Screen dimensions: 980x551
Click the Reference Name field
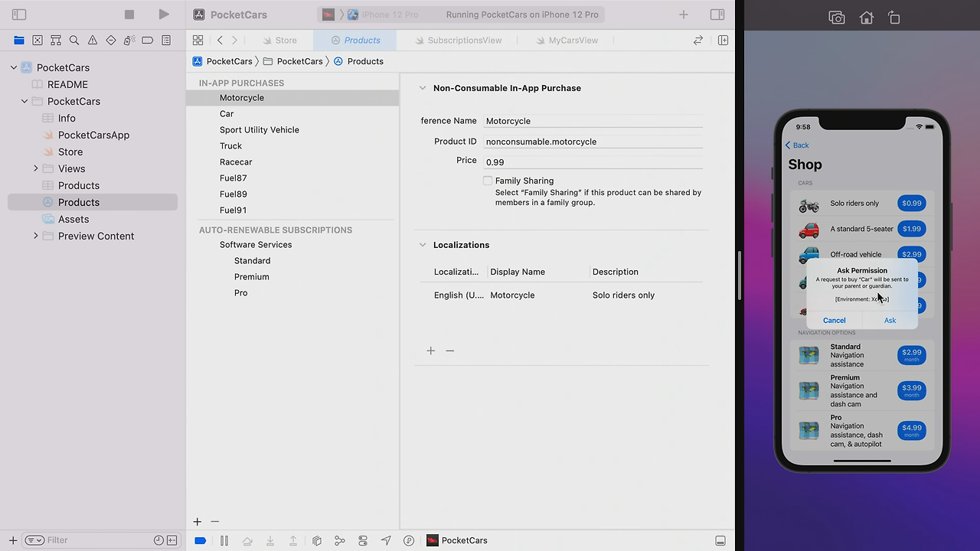tap(593, 121)
